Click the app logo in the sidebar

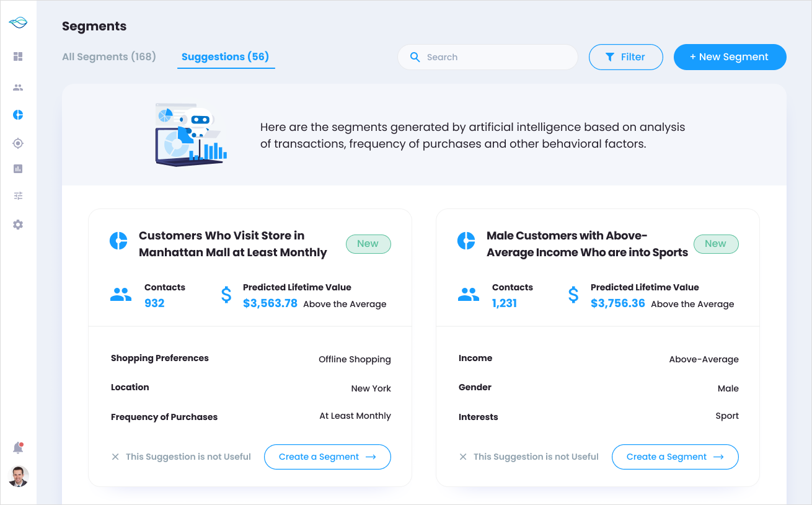[x=18, y=23]
